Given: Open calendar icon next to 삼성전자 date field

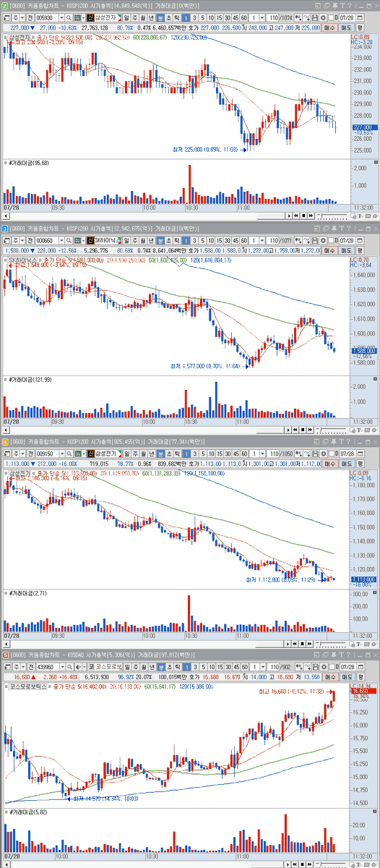Looking at the screenshot, I should tap(360, 17).
